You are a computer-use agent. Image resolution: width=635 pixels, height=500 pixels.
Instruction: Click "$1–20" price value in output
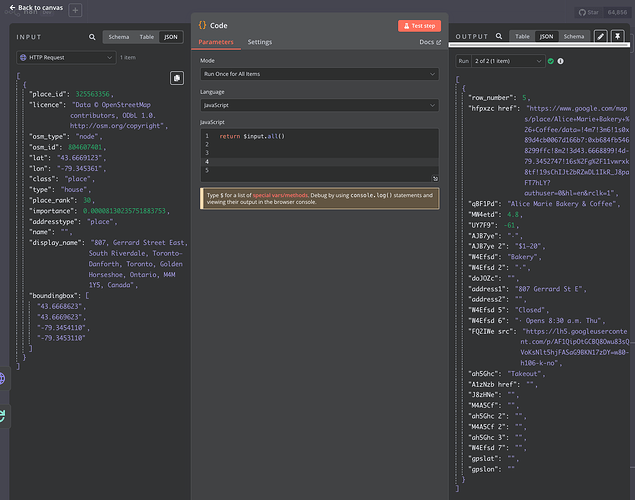[528, 246]
